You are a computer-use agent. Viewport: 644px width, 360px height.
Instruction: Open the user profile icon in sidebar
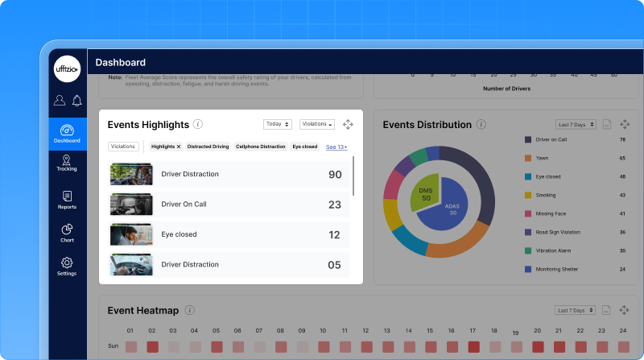[60, 101]
